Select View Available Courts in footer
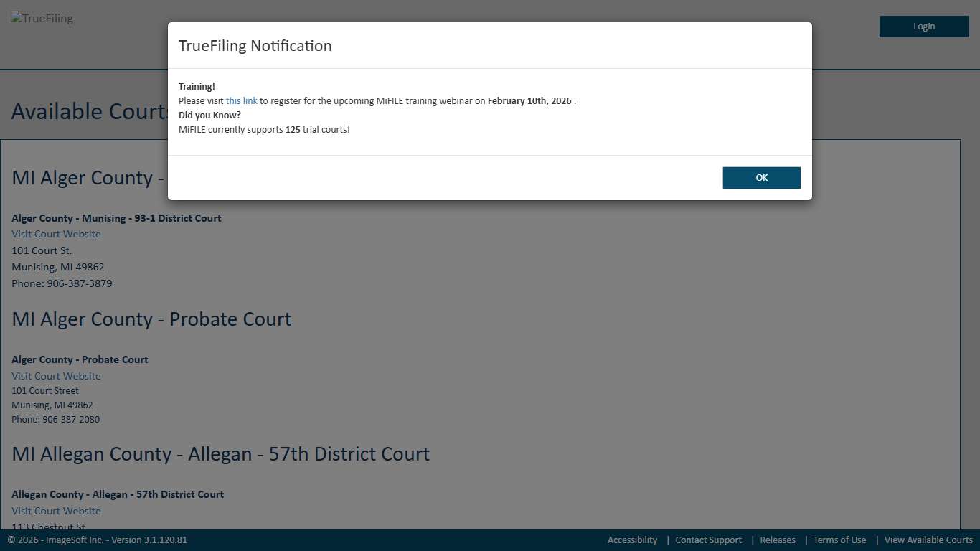The image size is (980, 551). coord(928,540)
